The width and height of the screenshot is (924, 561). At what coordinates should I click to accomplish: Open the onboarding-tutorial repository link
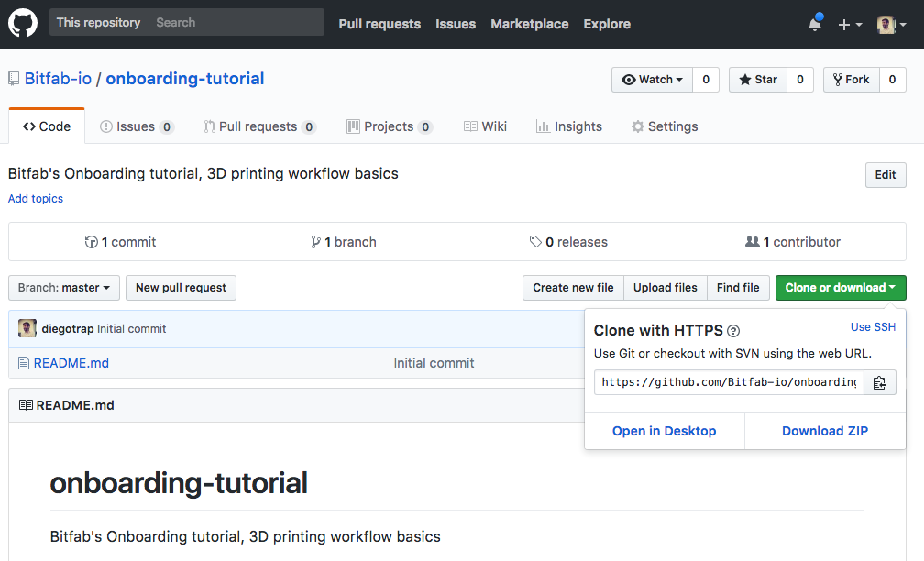184,79
